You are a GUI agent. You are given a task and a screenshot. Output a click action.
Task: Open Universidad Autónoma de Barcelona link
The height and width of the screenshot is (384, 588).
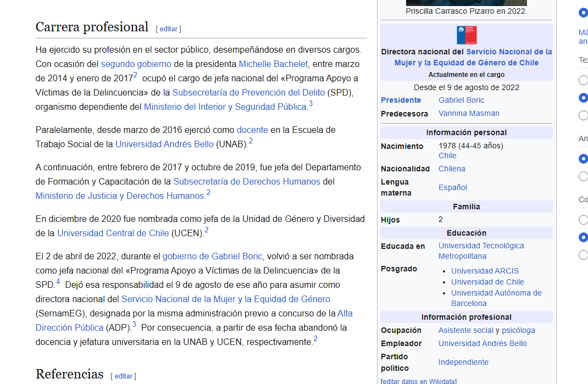click(x=496, y=298)
